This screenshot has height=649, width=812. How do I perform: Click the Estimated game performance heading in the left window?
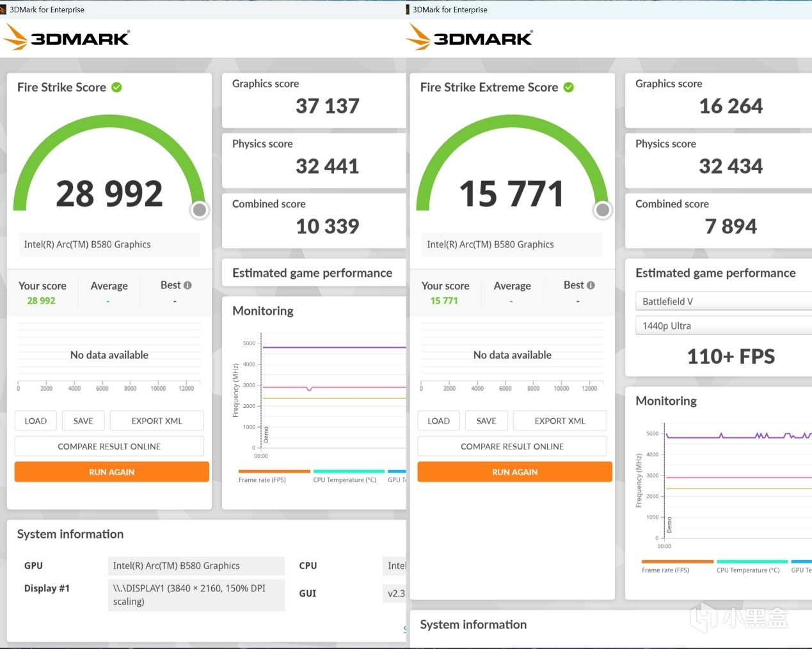pos(312,273)
